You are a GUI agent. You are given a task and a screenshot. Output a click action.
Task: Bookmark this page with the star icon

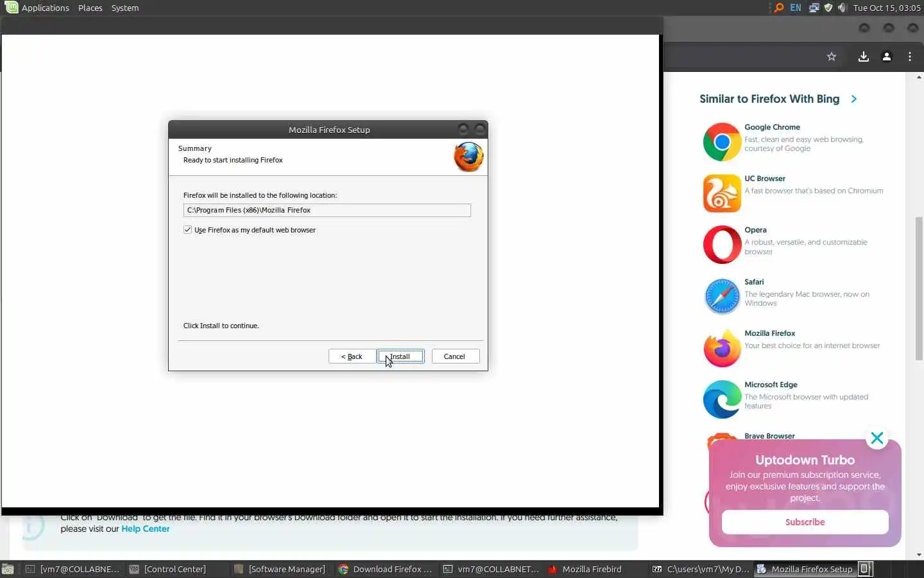[x=832, y=57]
